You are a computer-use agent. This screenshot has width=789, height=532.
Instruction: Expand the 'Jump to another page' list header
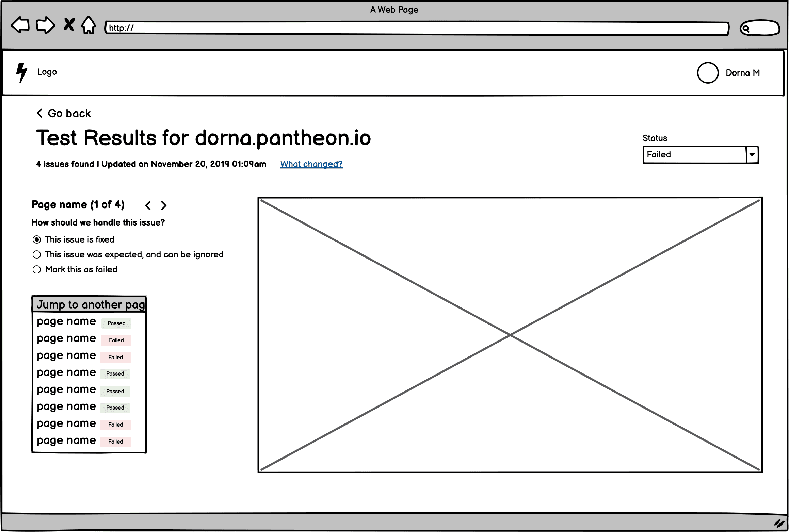89,304
